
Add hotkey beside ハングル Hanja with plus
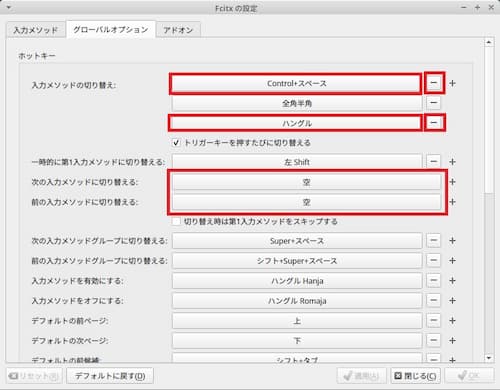(x=452, y=280)
